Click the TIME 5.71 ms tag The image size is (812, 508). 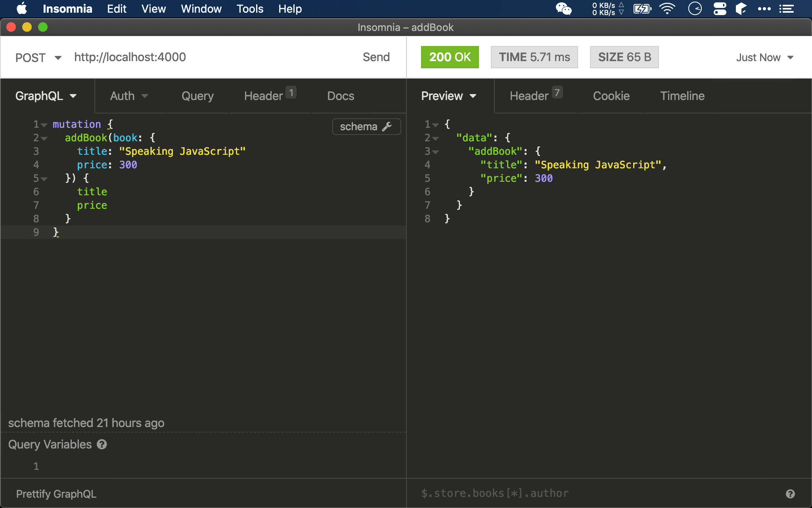pyautogui.click(x=534, y=57)
